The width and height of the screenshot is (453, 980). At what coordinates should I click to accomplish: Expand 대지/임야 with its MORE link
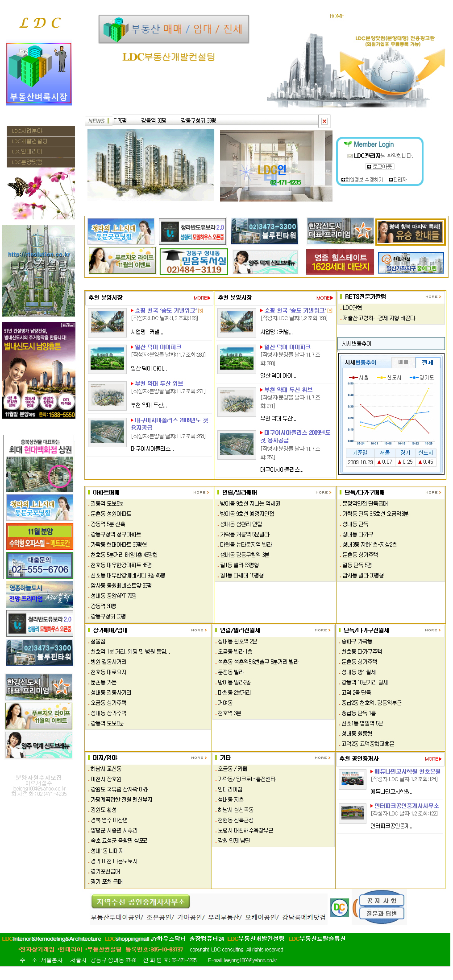coord(199,758)
